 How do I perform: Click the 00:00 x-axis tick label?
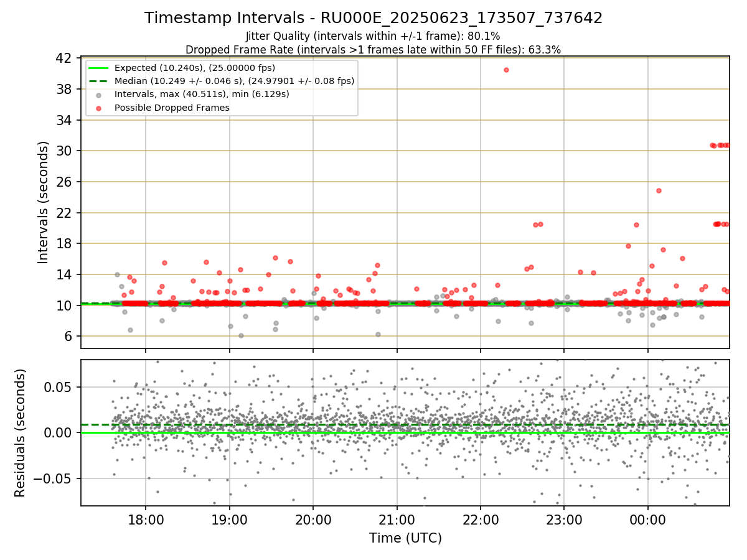648,521
